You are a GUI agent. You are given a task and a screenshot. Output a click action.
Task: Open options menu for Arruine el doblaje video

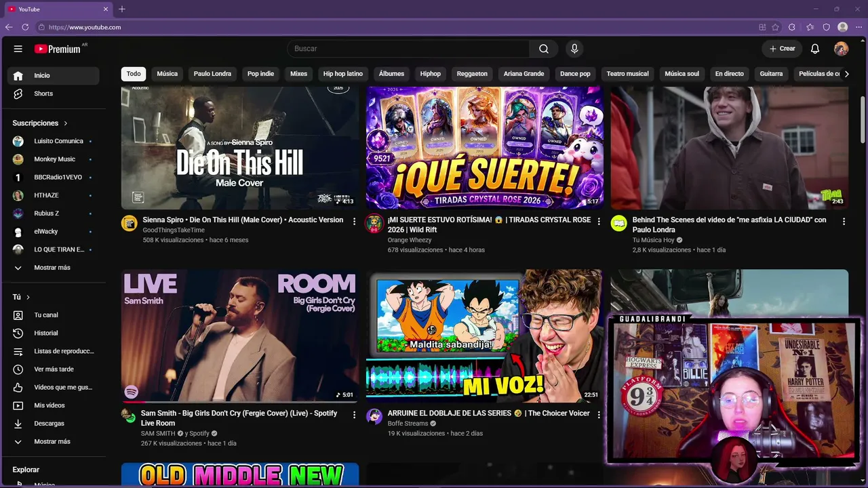(x=599, y=414)
